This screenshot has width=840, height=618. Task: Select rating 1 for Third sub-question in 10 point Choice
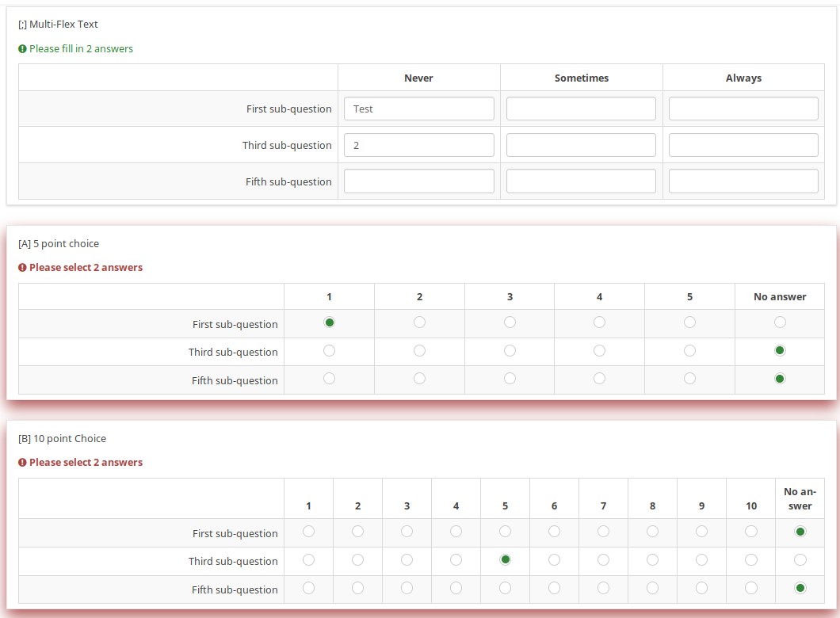308,559
